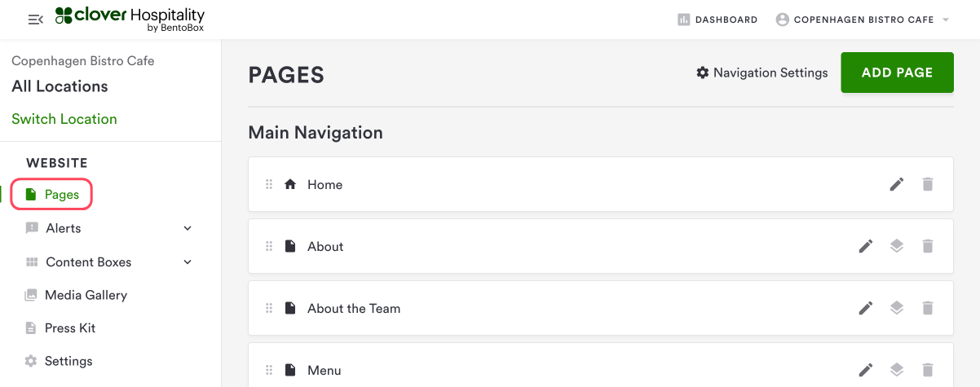This screenshot has width=980, height=387.
Task: Open website Settings in sidebar
Action: tap(68, 361)
